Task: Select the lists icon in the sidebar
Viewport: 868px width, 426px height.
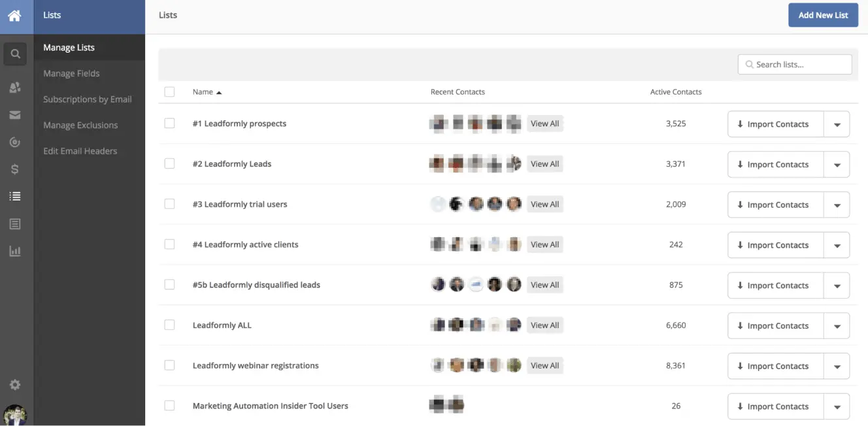Action: pyautogui.click(x=14, y=195)
